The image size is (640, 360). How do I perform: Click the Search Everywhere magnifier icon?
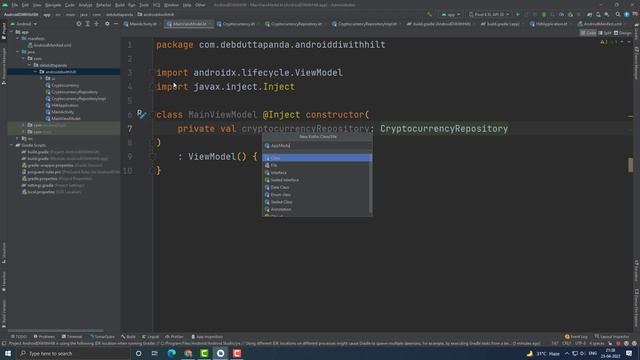pyautogui.click(x=618, y=15)
